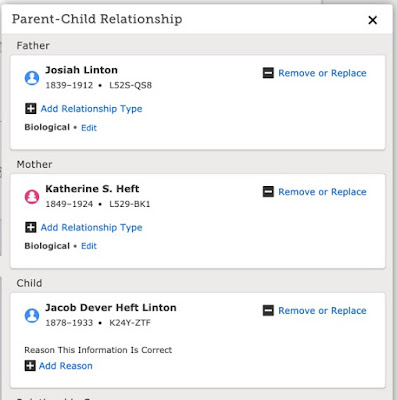
Task: Click the minus icon next to father's Remove or Replace
Action: tap(268, 73)
